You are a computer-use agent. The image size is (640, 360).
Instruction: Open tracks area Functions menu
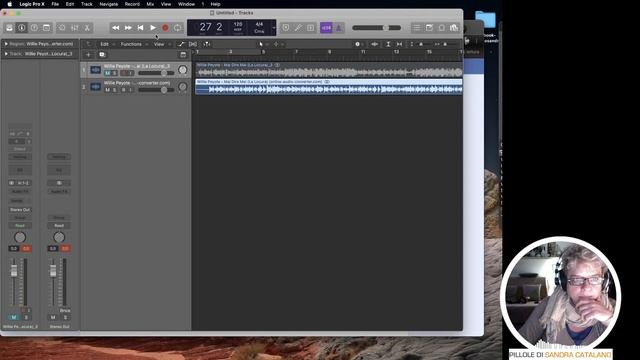click(x=131, y=44)
